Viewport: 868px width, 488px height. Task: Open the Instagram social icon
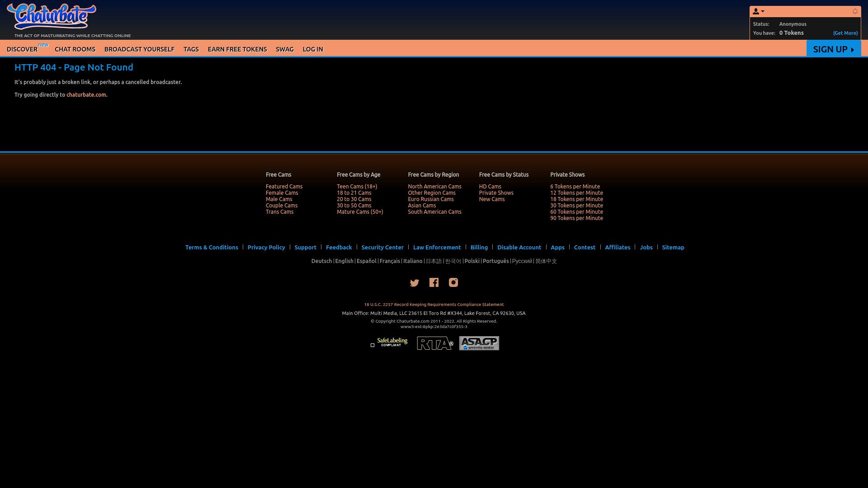pyautogui.click(x=453, y=282)
